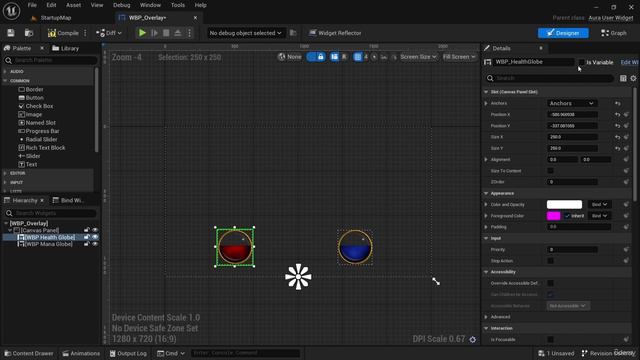The width and height of the screenshot is (640, 360).
Task: Select the Progress Bar widget in palette
Action: pos(39,131)
